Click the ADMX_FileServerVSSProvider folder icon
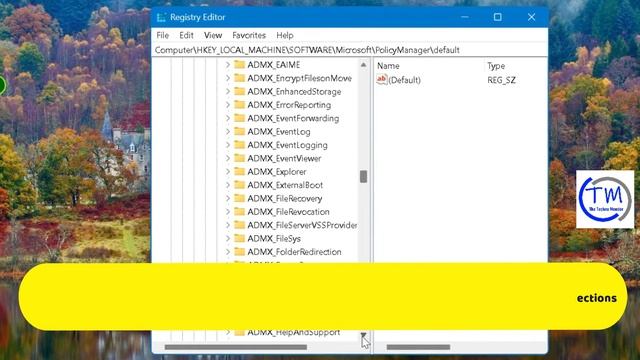Image resolution: width=640 pixels, height=360 pixels. coord(240,225)
